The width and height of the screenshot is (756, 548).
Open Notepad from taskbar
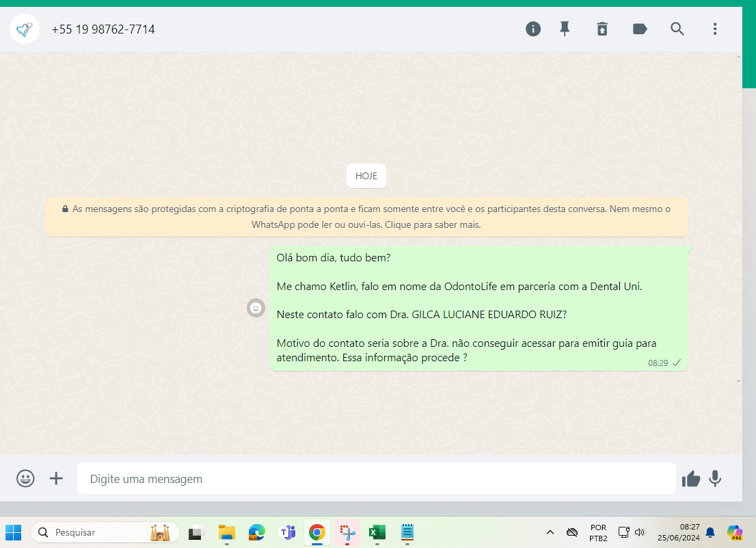(407, 532)
